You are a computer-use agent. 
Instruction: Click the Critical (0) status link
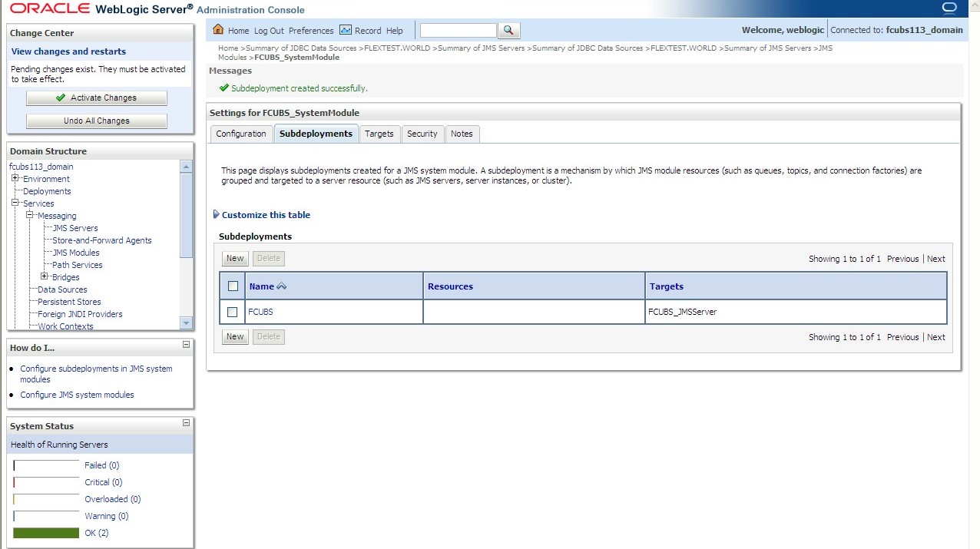pos(103,482)
